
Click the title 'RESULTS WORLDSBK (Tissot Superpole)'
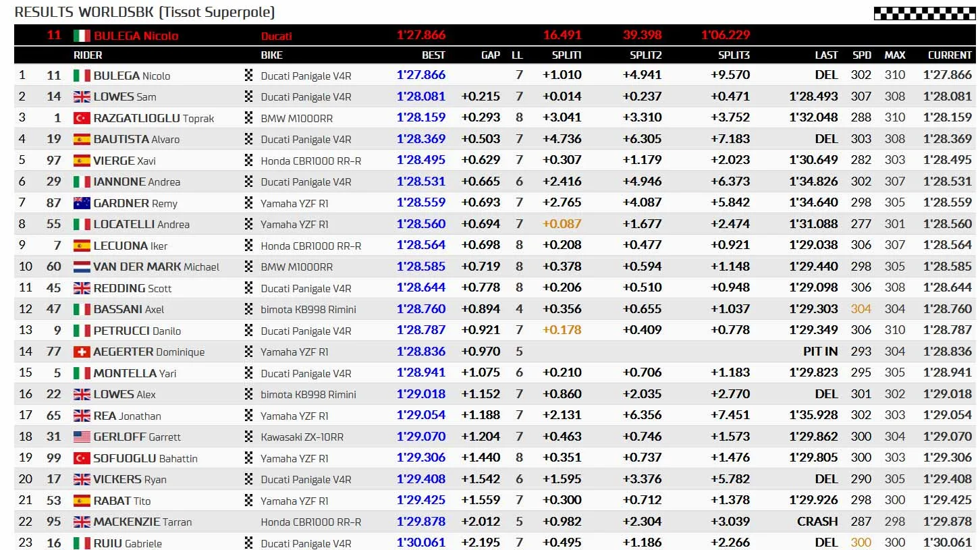click(x=144, y=13)
